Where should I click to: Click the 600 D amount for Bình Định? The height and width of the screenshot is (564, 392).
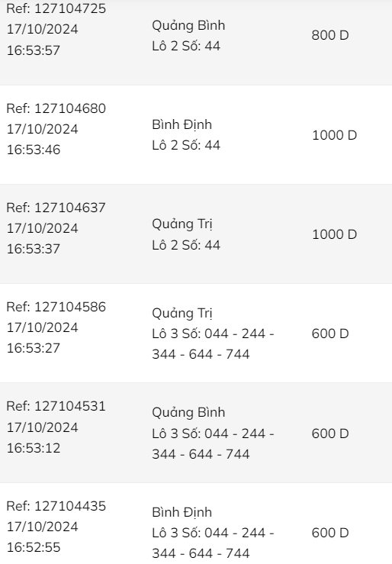[x=330, y=533]
